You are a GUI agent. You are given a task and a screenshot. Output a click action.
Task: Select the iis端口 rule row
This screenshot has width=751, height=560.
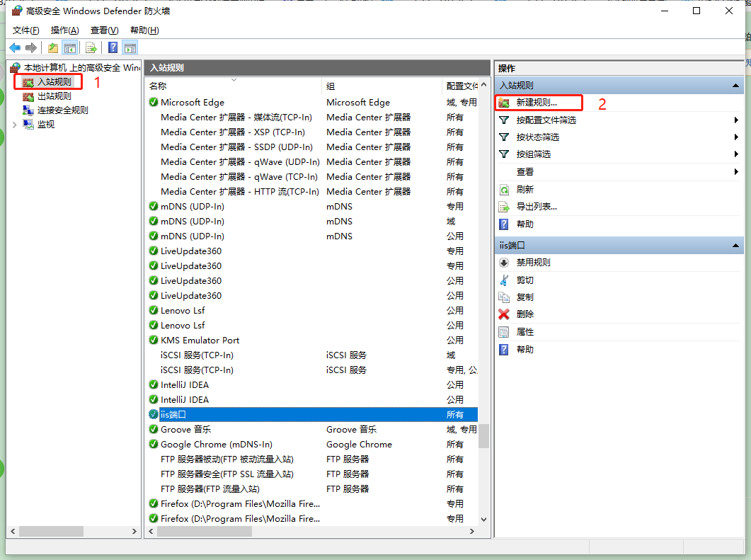pos(312,414)
